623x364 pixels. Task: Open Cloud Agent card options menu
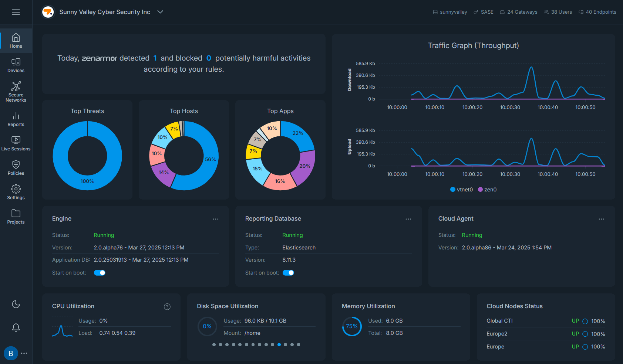point(602,219)
